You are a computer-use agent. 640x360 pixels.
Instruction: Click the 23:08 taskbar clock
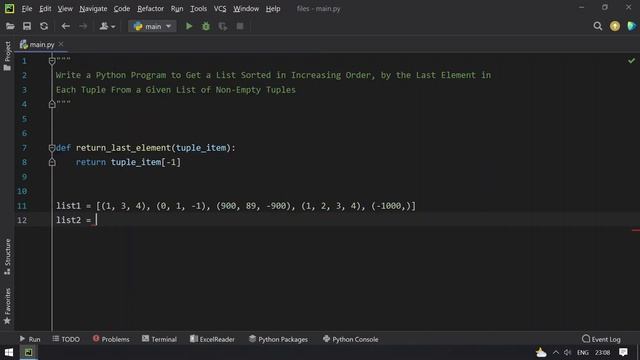tap(602, 353)
